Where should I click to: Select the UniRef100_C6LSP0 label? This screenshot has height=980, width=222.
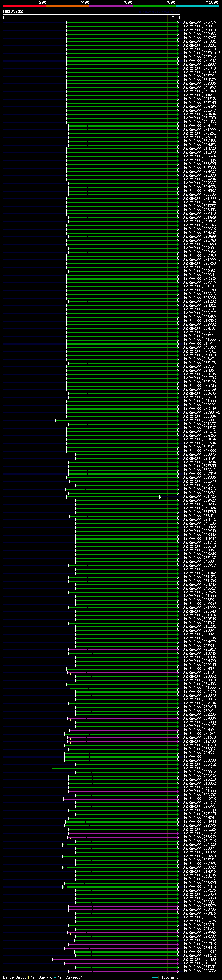199,481
